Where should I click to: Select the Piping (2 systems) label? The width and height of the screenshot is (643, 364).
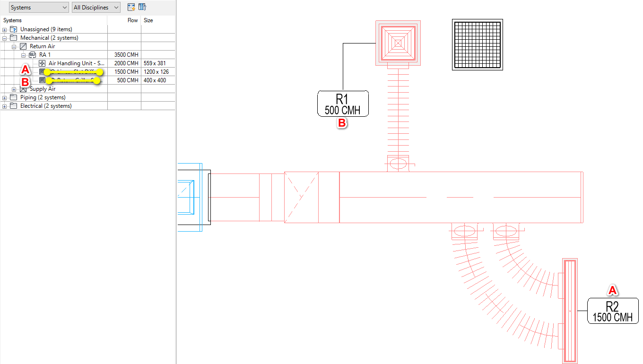coord(43,97)
